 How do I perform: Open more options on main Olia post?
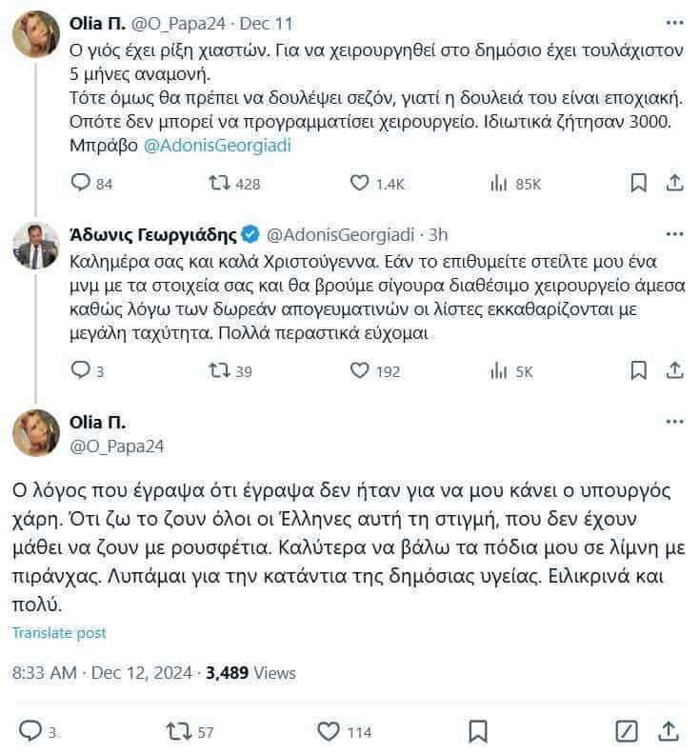(x=673, y=421)
